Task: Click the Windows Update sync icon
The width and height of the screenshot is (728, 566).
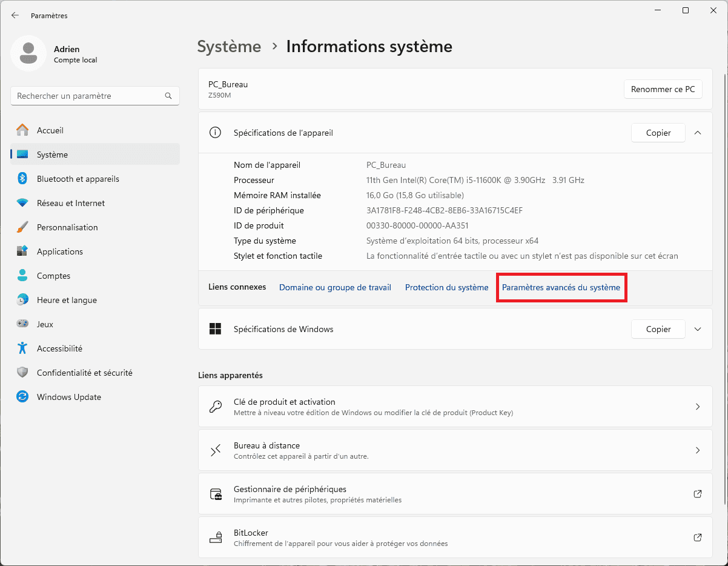Action: click(x=22, y=397)
